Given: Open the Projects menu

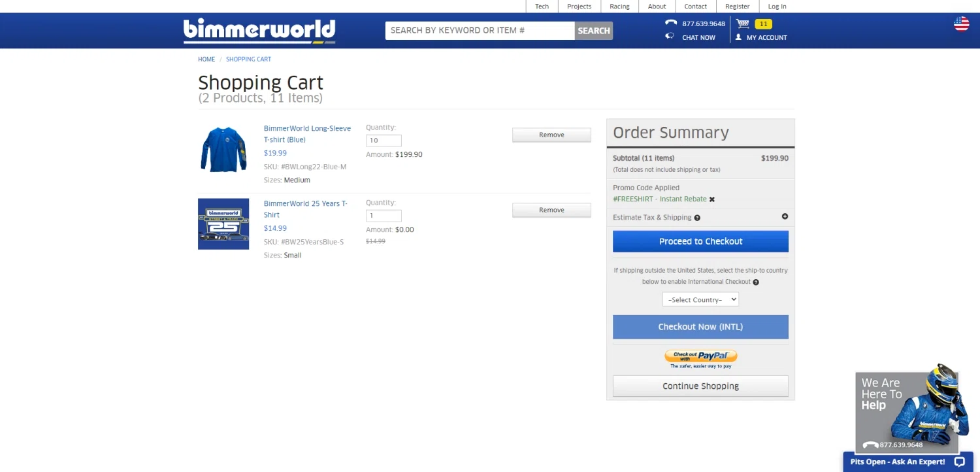Looking at the screenshot, I should [x=580, y=7].
